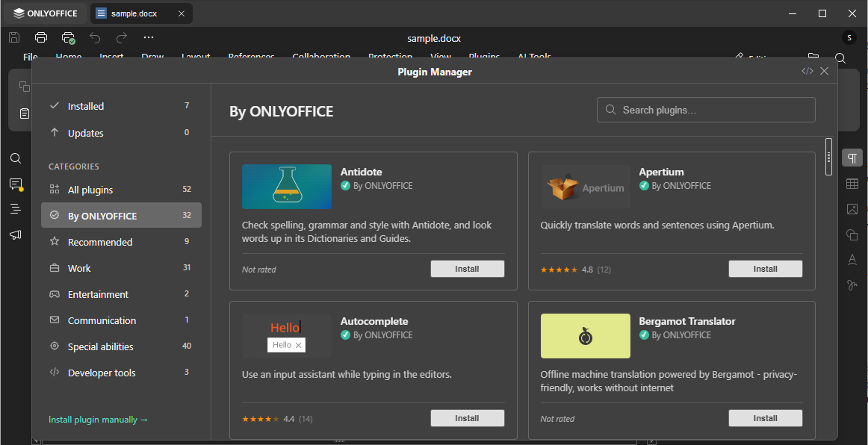
Task: Install the Bergamot Translator plugin
Action: 765,418
